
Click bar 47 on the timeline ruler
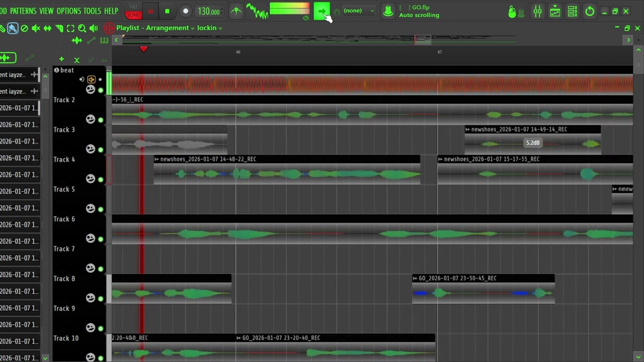[x=439, y=52]
